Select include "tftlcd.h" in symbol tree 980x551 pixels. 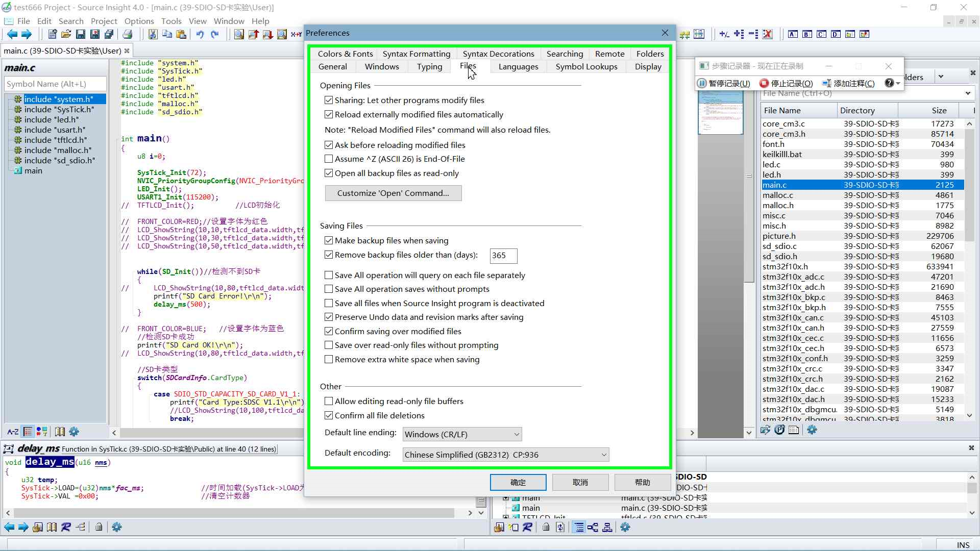[55, 140]
